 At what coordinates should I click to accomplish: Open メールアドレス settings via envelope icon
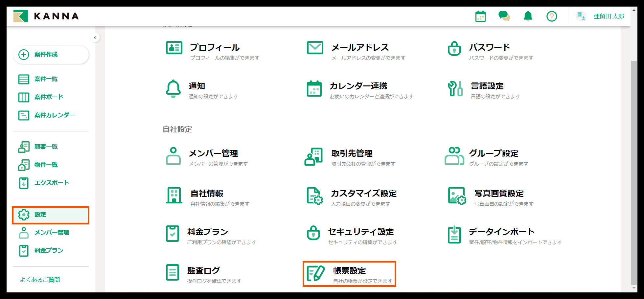pos(315,47)
